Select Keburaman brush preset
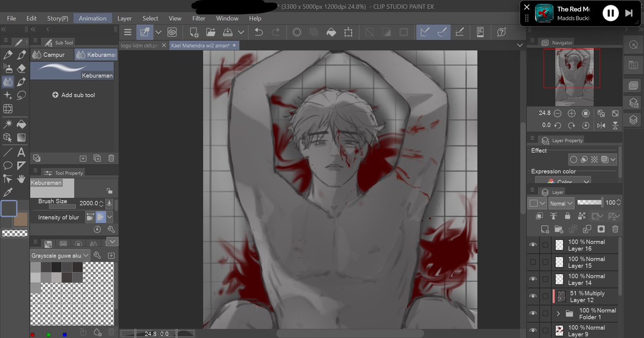644x338 pixels. [72, 70]
